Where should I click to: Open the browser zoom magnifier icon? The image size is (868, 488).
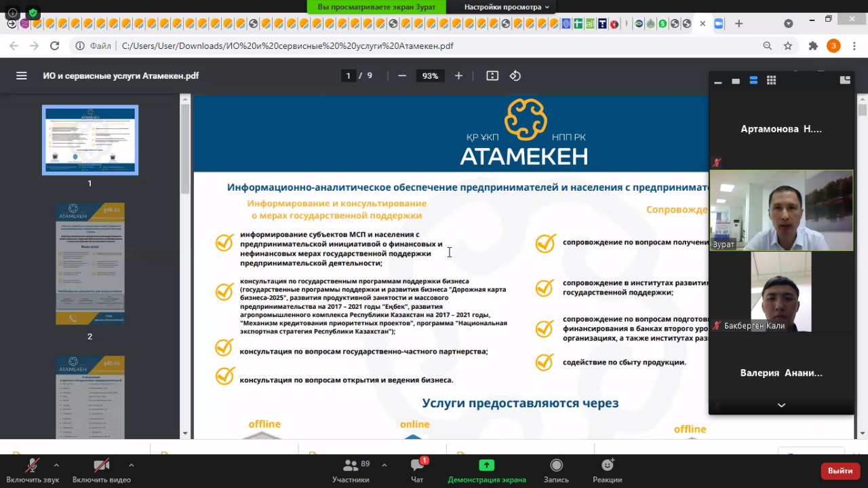(768, 46)
